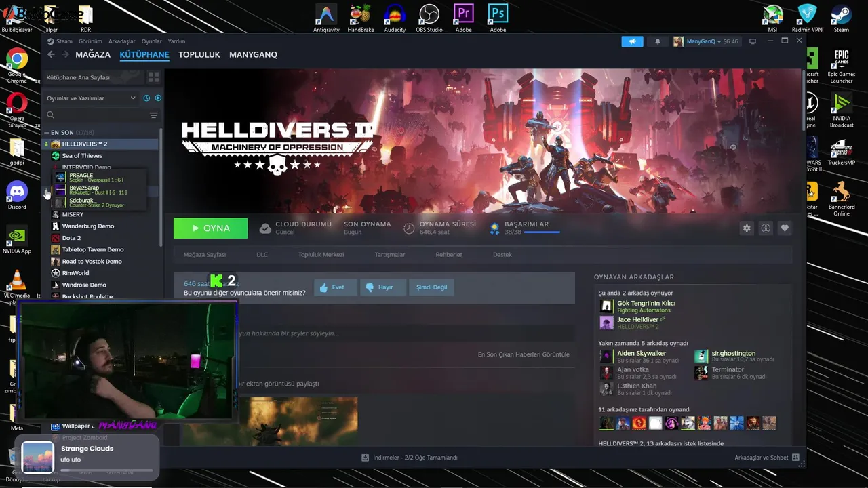The height and width of the screenshot is (488, 868).
Task: Click the library list scrollbar
Action: 161,188
